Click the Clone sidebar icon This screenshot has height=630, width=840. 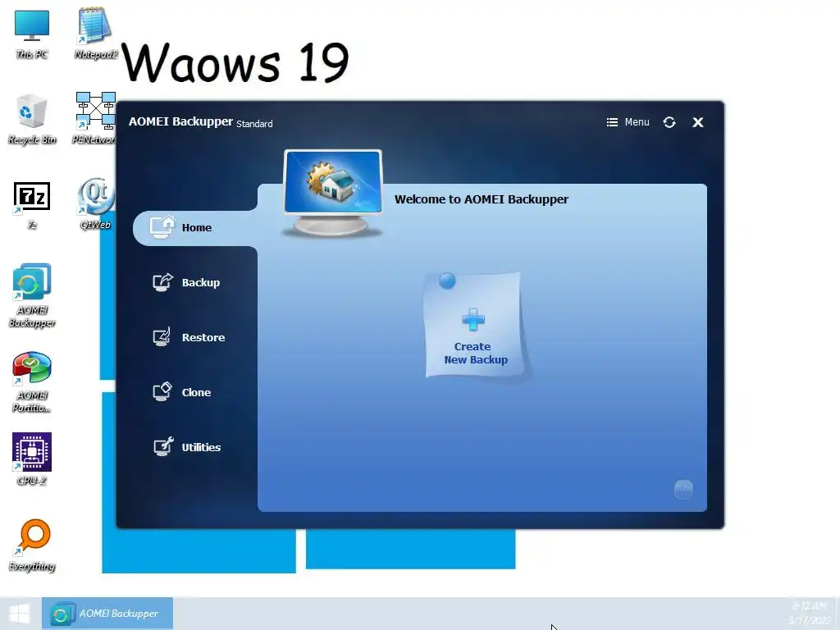pyautogui.click(x=162, y=391)
